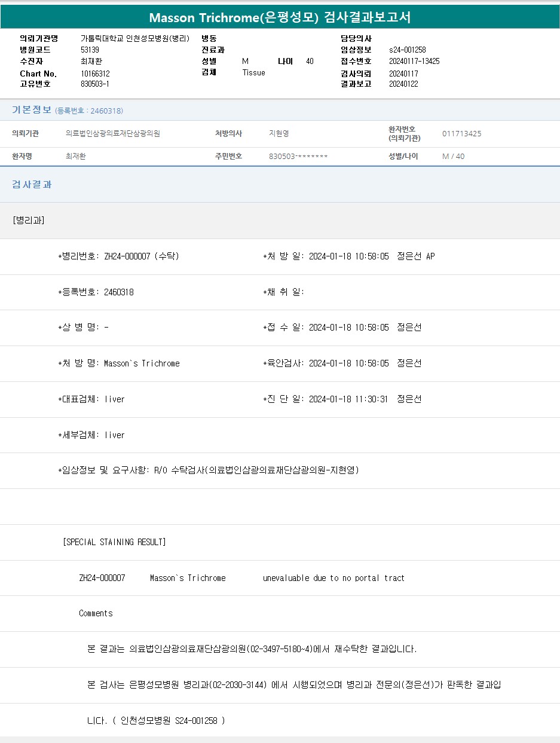Select the Chart No. value 10166312
The width and height of the screenshot is (560, 743).
[95, 73]
